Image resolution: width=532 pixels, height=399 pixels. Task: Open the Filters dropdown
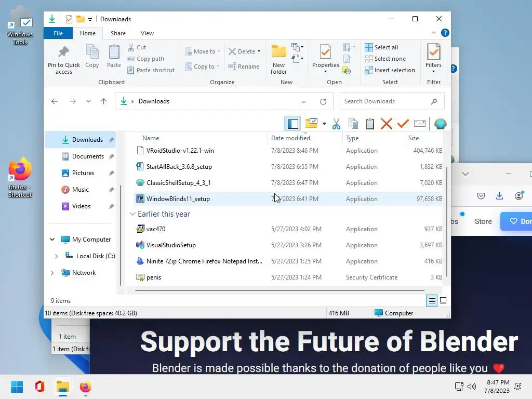434,58
